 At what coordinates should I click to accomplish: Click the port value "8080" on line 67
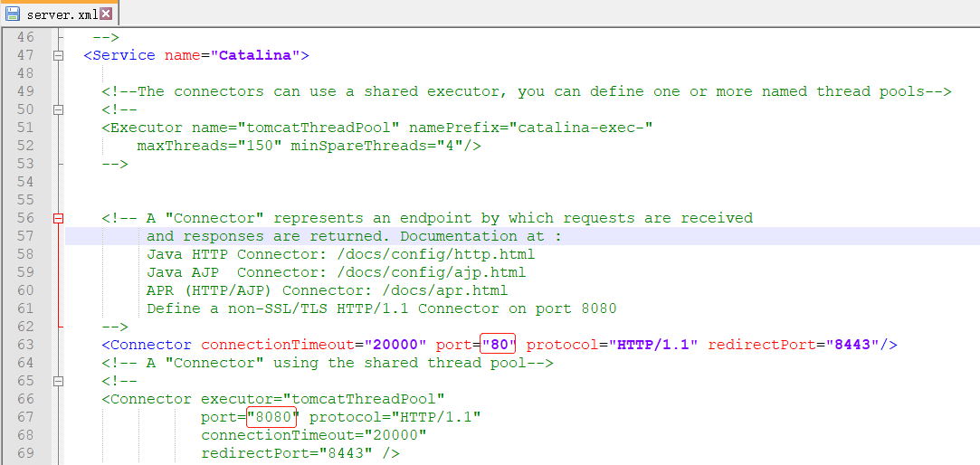coord(273,417)
